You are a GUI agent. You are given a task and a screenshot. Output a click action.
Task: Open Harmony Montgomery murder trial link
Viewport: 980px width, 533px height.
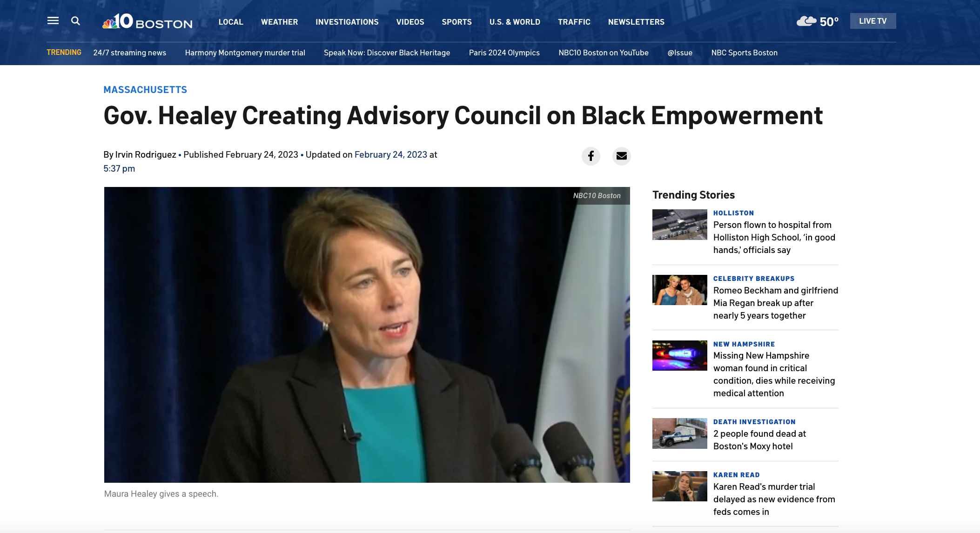[245, 53]
